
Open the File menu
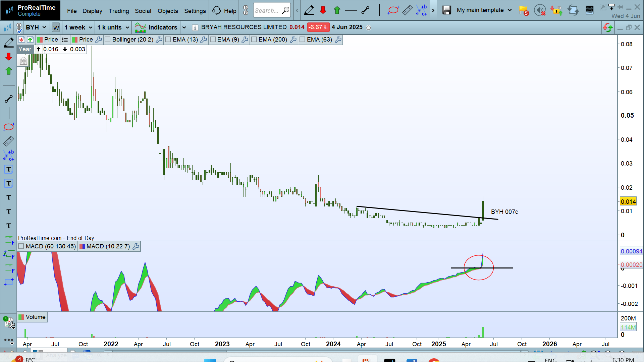72,11
